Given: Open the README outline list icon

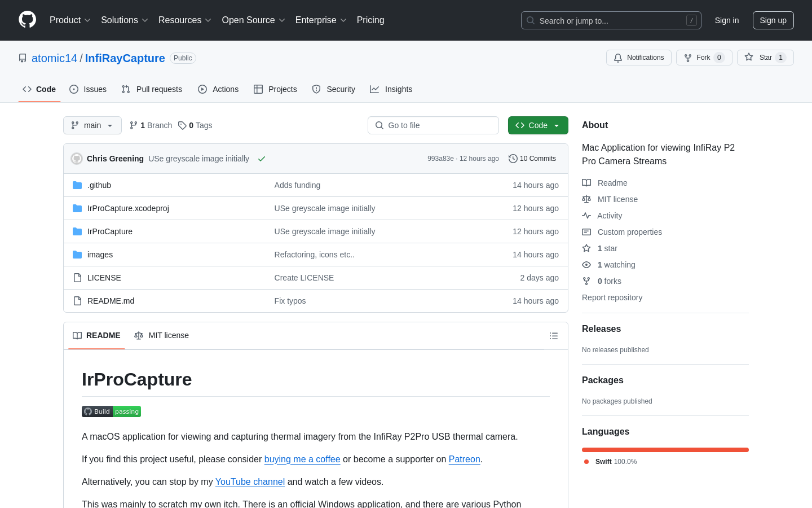Looking at the screenshot, I should 554,336.
